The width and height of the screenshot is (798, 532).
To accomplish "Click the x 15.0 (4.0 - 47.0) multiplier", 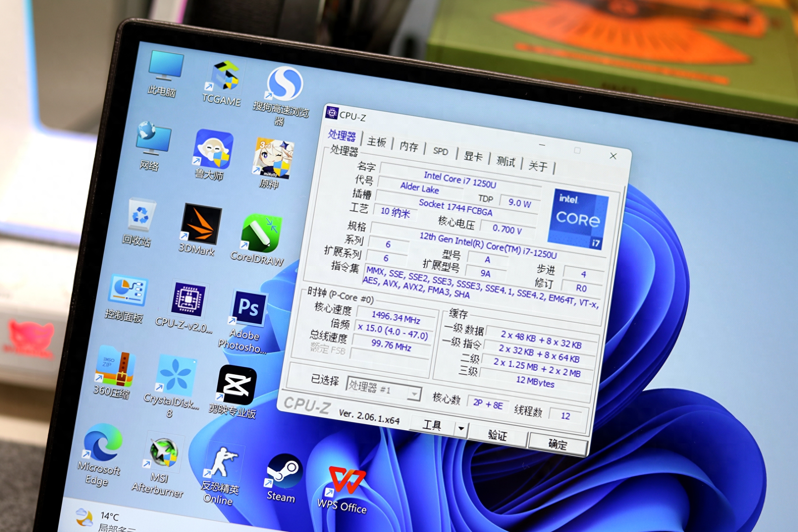I will 393,332.
